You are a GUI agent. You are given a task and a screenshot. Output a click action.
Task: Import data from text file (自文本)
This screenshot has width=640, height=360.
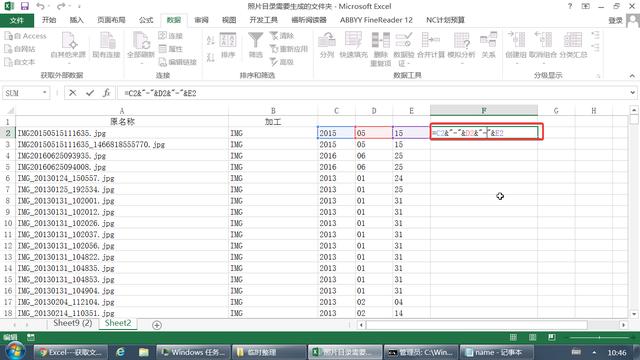pos(20,62)
